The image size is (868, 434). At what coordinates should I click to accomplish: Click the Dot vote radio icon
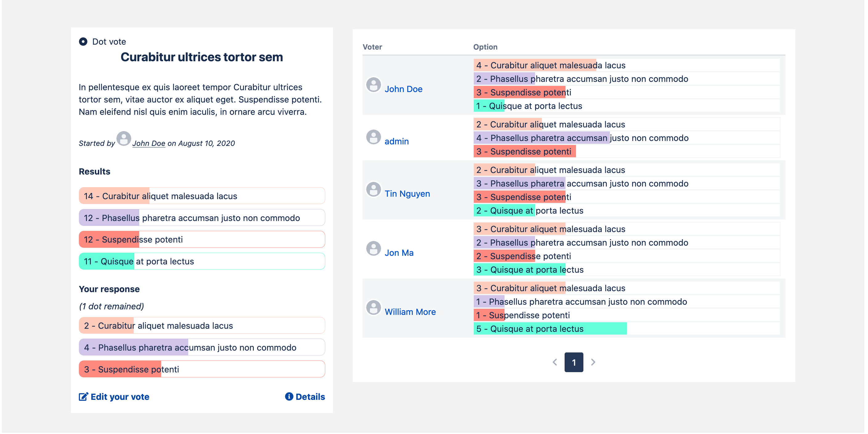point(83,42)
